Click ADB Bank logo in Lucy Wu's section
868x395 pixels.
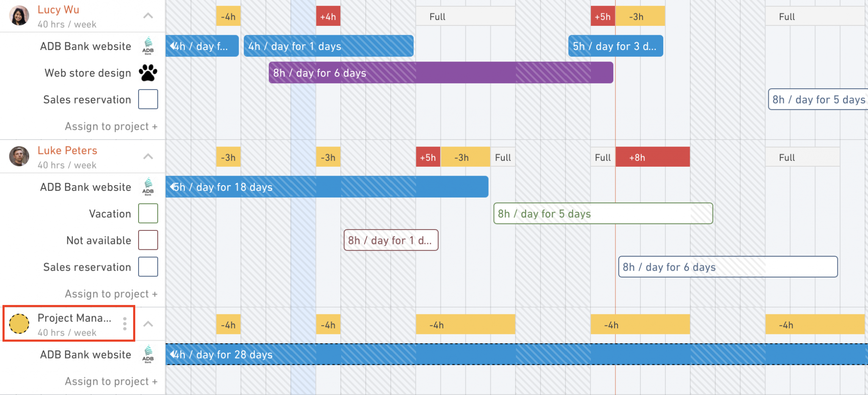coord(148,46)
